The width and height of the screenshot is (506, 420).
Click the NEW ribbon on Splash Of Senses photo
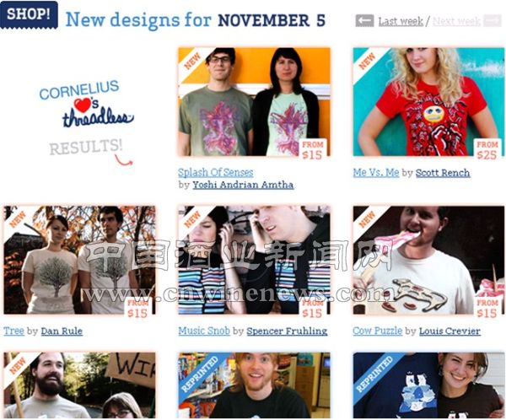coord(192,62)
